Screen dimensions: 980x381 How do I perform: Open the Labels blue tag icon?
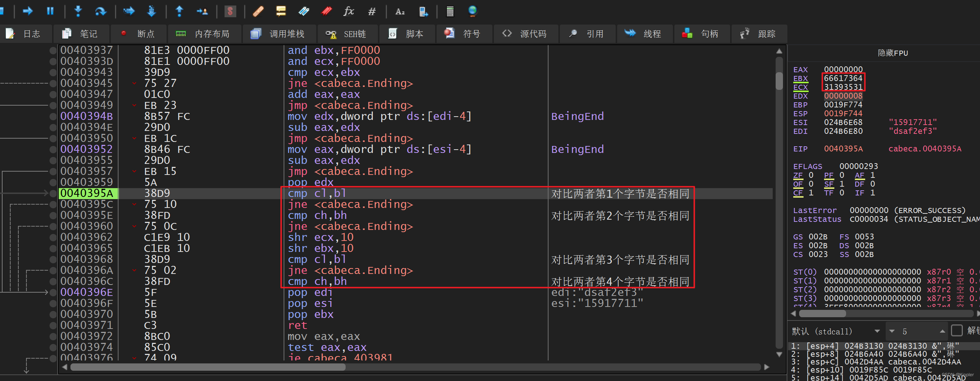303,11
